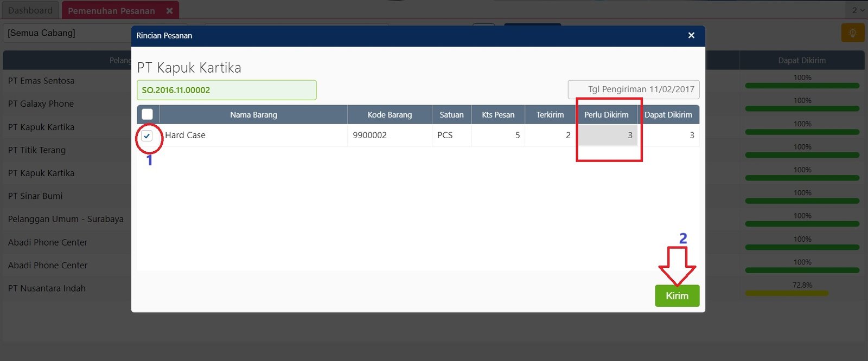Click the Tgl Pengiriman date field
This screenshot has width=868, height=361.
(634, 89)
